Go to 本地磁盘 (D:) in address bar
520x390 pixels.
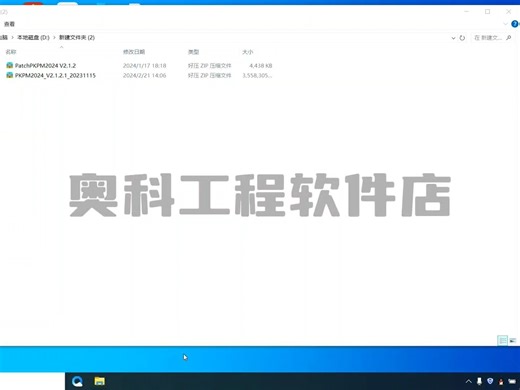tap(33, 37)
